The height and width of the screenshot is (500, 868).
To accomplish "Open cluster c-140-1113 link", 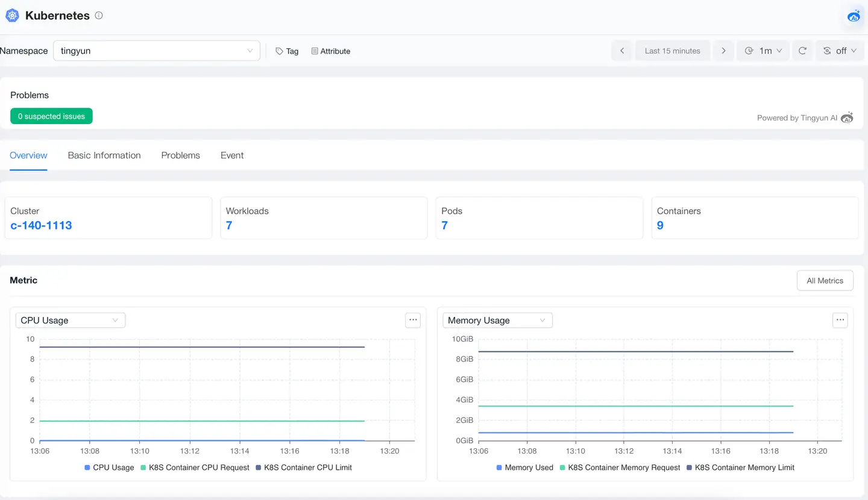I will coord(41,225).
